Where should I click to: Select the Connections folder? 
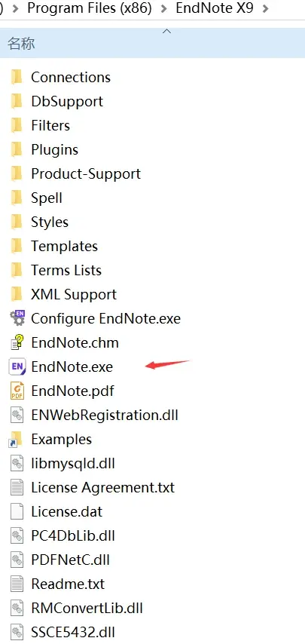tap(71, 77)
